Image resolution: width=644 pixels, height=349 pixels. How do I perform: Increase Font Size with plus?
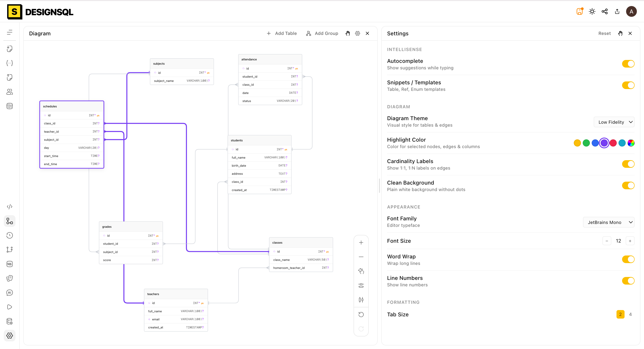pos(630,241)
